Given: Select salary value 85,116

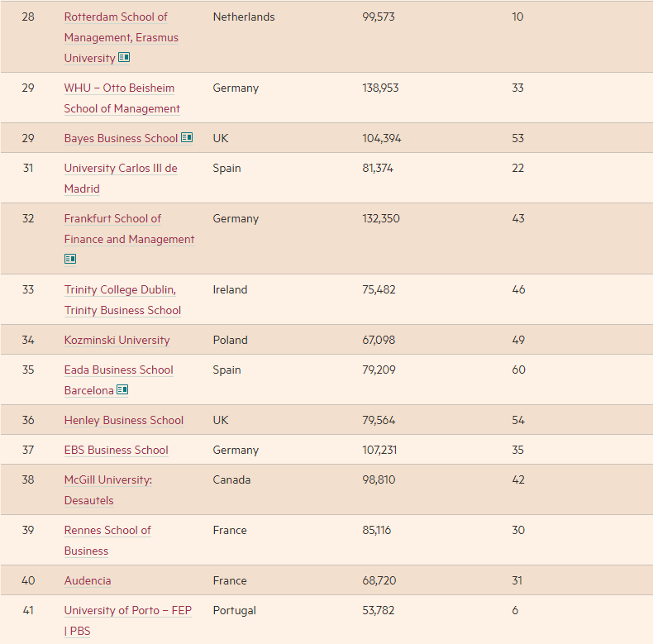Looking at the screenshot, I should (x=377, y=530).
